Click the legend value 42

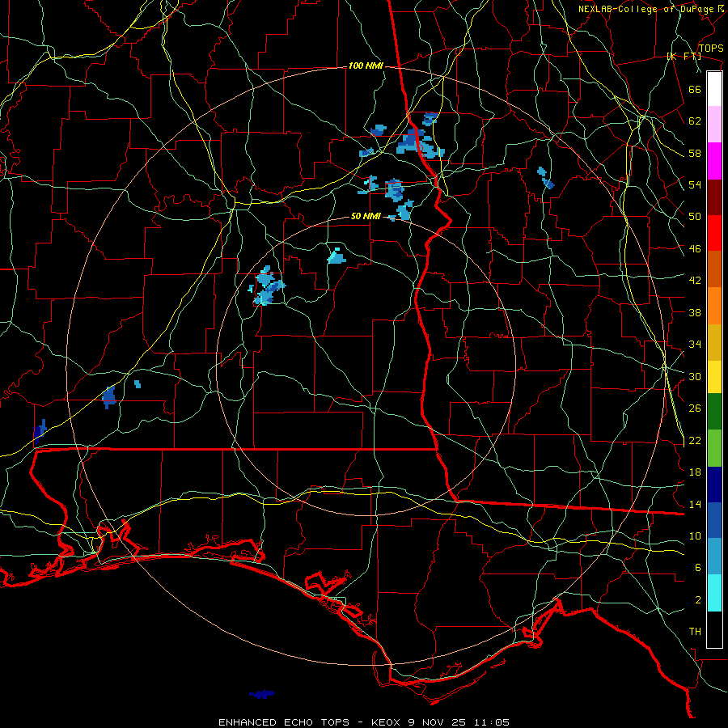[695, 281]
